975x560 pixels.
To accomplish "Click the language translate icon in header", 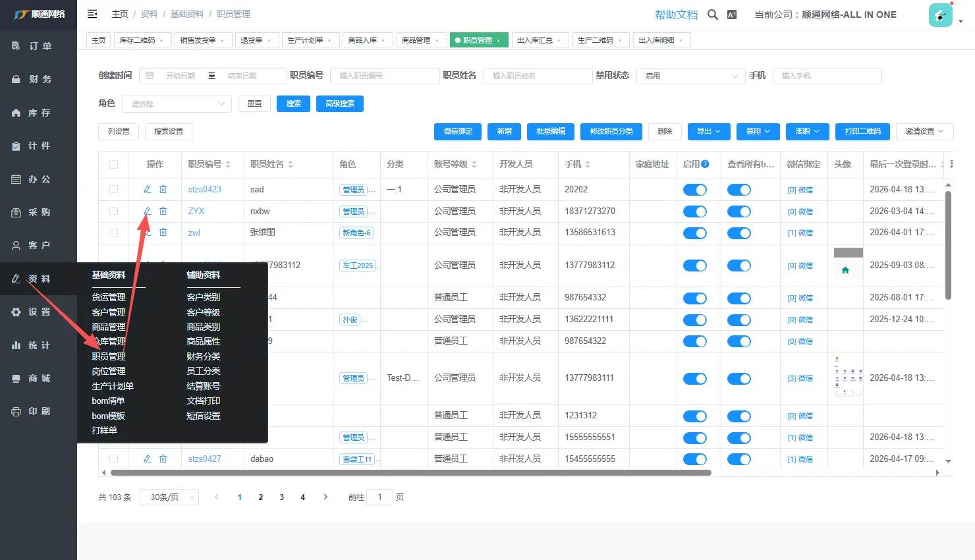I will 732,14.
